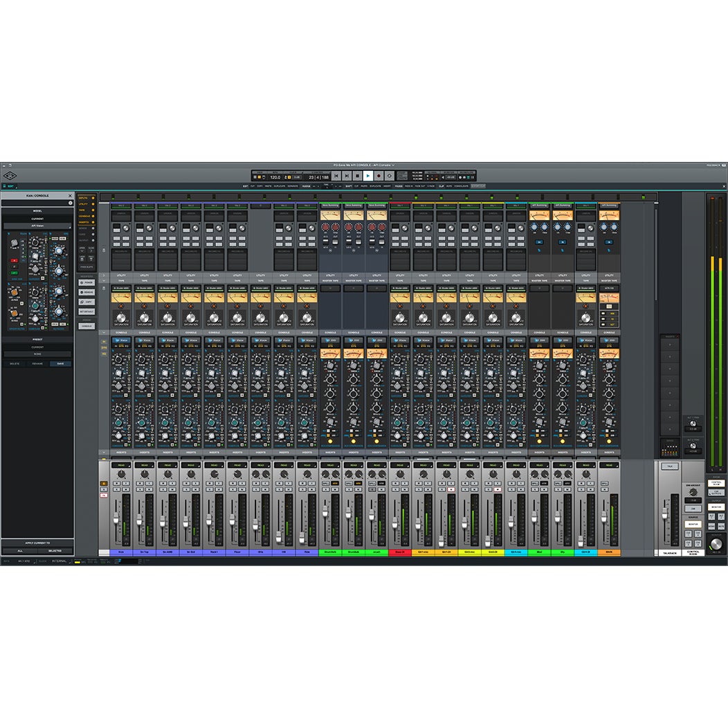Select CLIP in the edit toolbar

coord(442,186)
